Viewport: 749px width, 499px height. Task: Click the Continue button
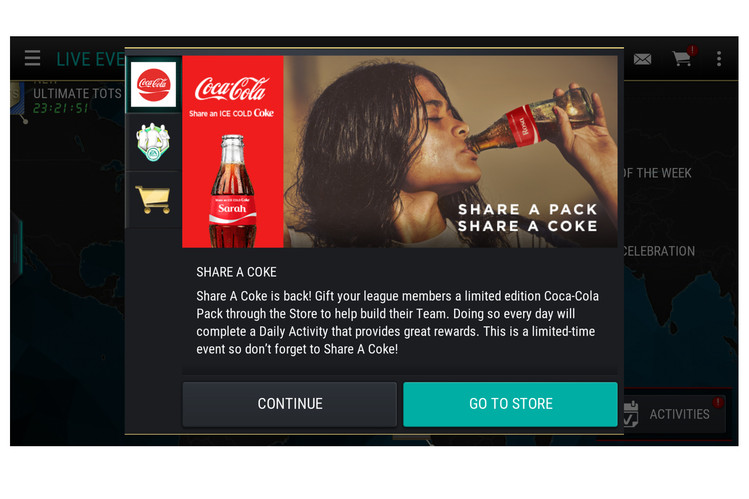pos(289,404)
